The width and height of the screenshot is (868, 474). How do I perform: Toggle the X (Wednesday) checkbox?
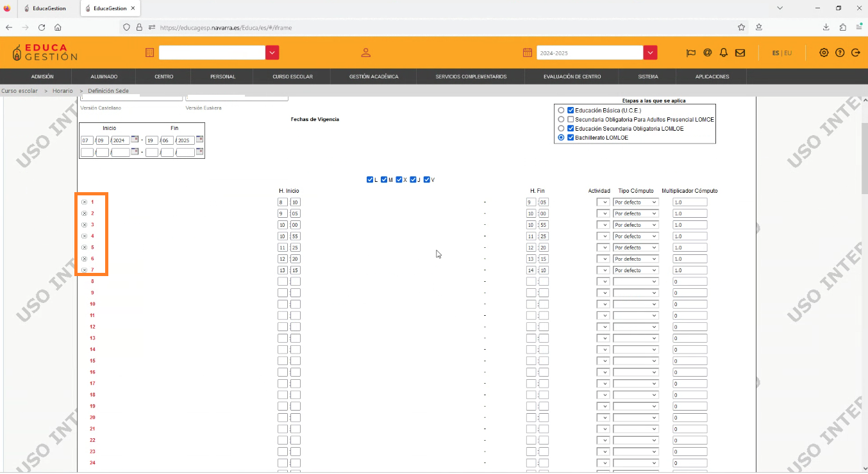tap(399, 179)
